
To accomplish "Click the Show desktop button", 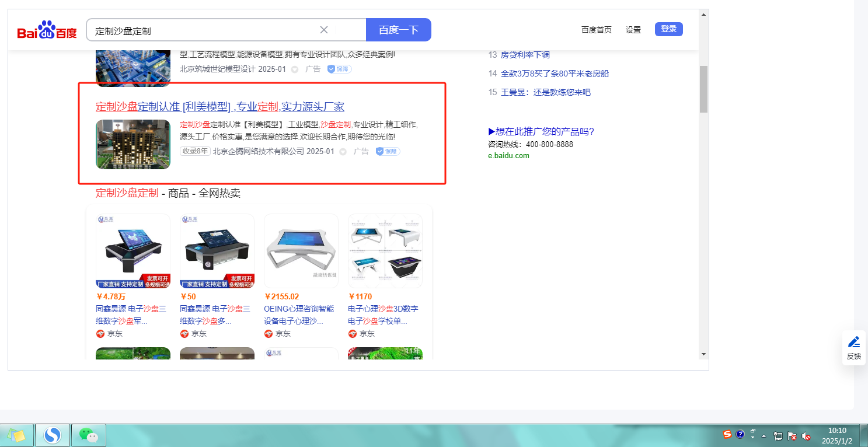I will [x=863, y=435].
